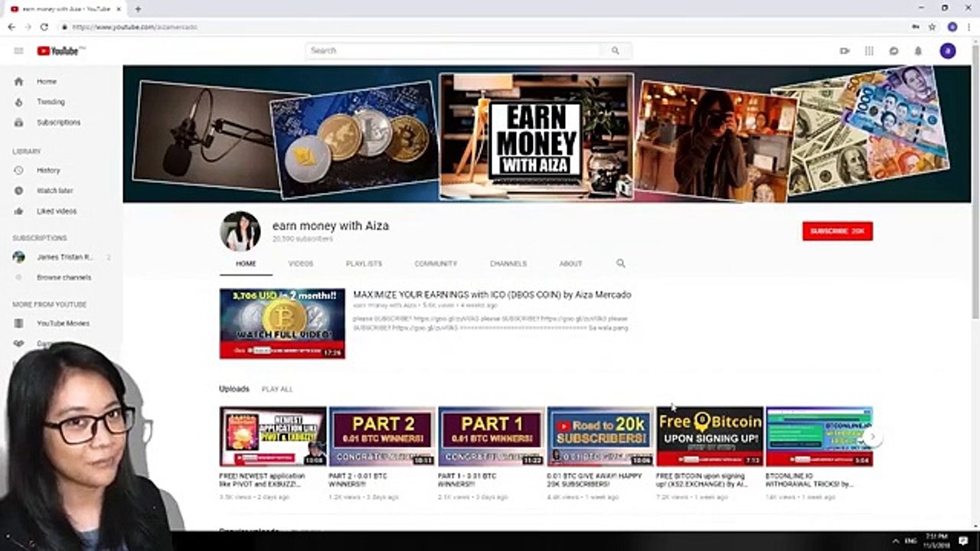
Task: Open the BTCONLINE.IO withdrawal tricks thumbnail
Action: click(819, 436)
